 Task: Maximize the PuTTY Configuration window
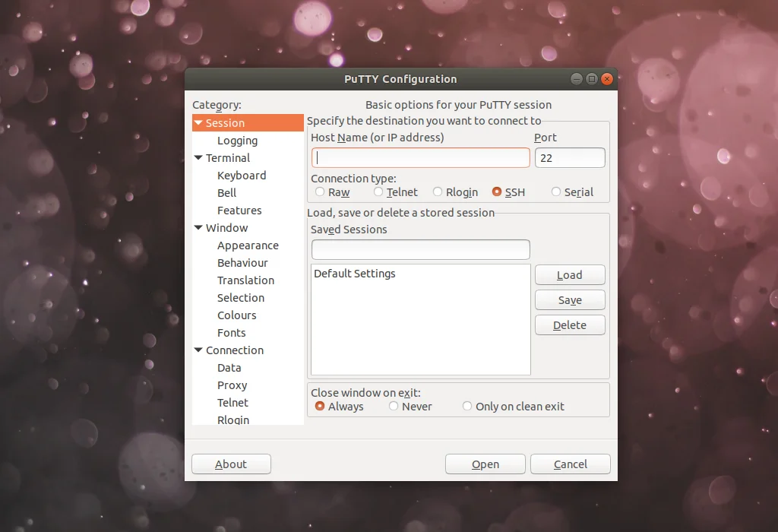click(591, 79)
